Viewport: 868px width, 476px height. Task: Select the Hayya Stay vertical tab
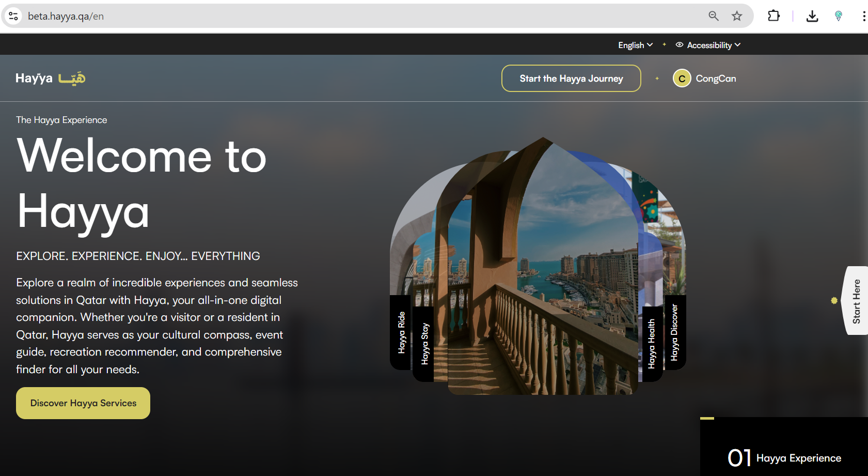coord(424,344)
